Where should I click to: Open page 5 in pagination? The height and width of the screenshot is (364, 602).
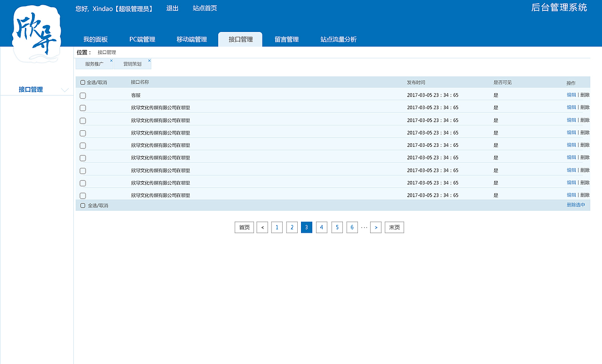[337, 228]
